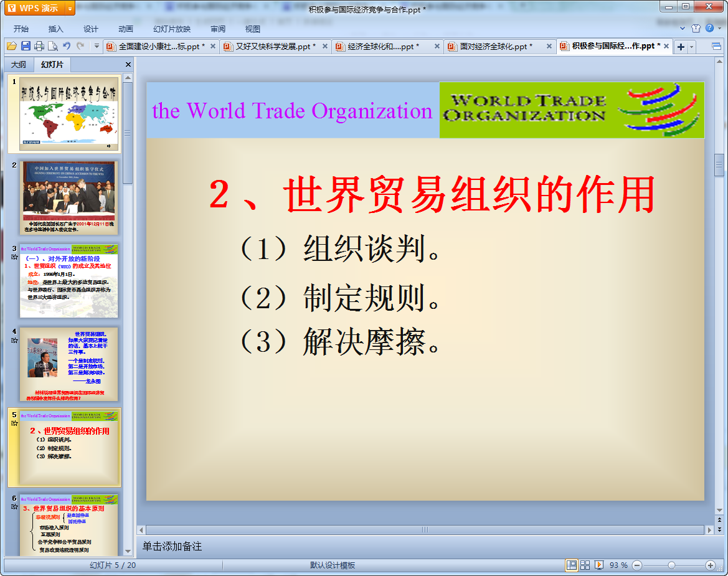The image size is (728, 576).
Task: Open Print Preview from toolbar
Action: [53, 46]
